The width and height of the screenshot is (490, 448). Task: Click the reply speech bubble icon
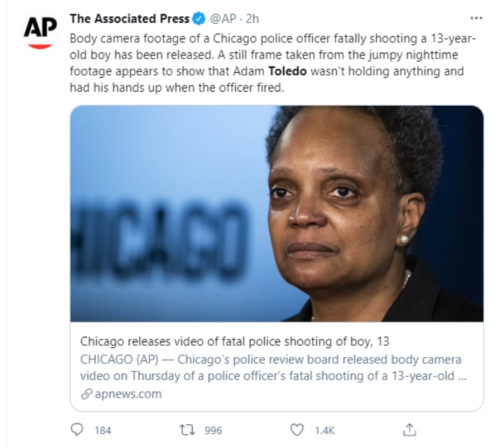[77, 430]
